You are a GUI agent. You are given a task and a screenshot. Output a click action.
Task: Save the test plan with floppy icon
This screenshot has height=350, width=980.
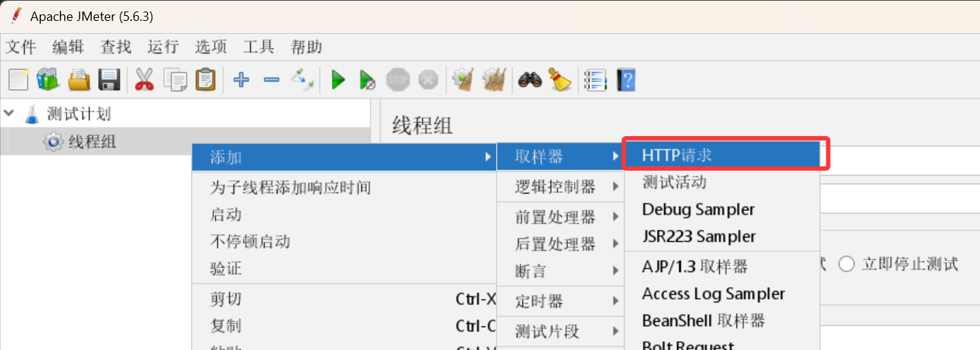(x=109, y=79)
